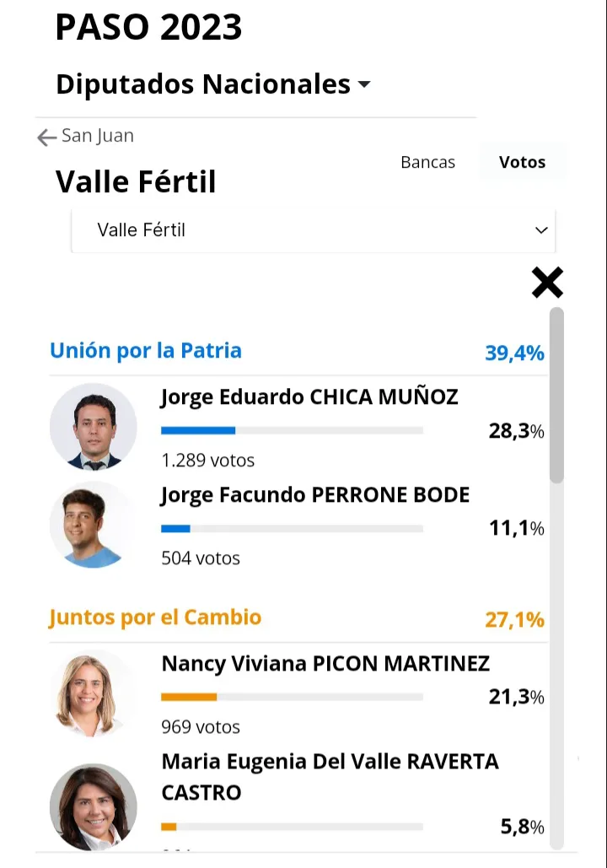Click the San Juan back link
The image size is (607, 868).
[x=98, y=136]
